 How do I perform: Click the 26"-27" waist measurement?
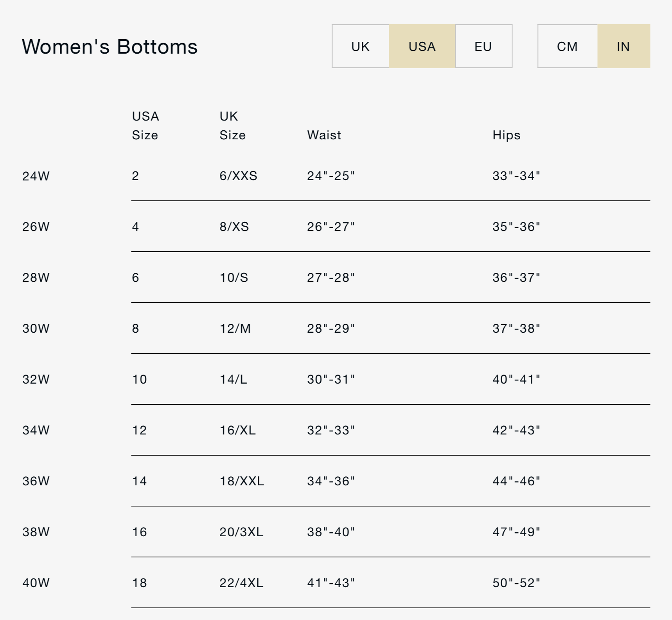tap(331, 227)
